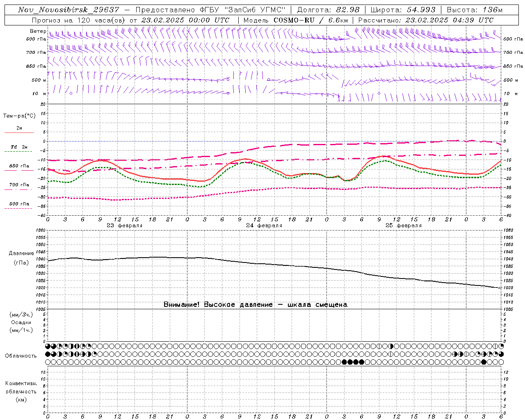Click the warning Внимание! Высокое давление – шкала смещена
The width and height of the screenshot is (525, 420).
255,305
